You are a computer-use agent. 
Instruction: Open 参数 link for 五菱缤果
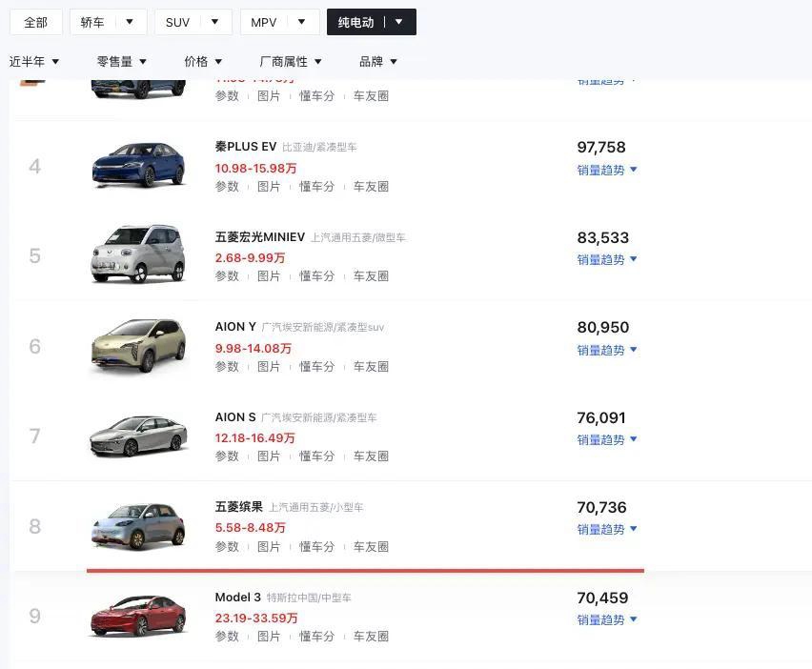[227, 546]
